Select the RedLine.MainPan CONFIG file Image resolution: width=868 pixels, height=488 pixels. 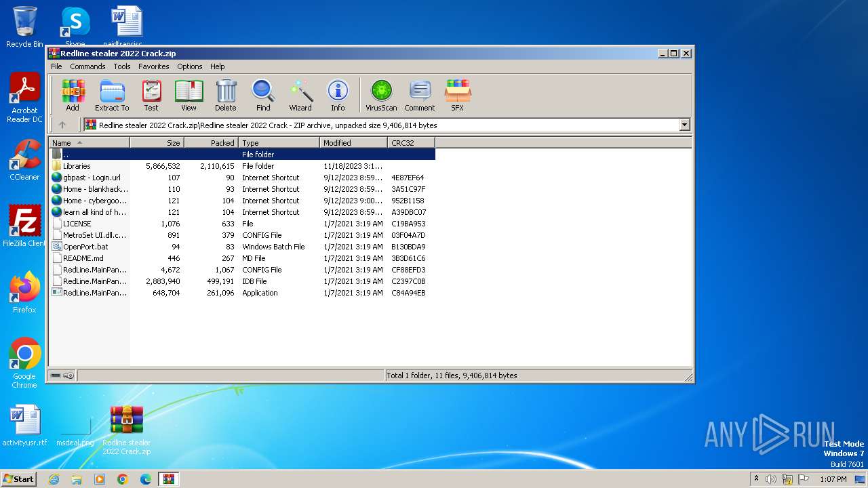tap(242, 270)
